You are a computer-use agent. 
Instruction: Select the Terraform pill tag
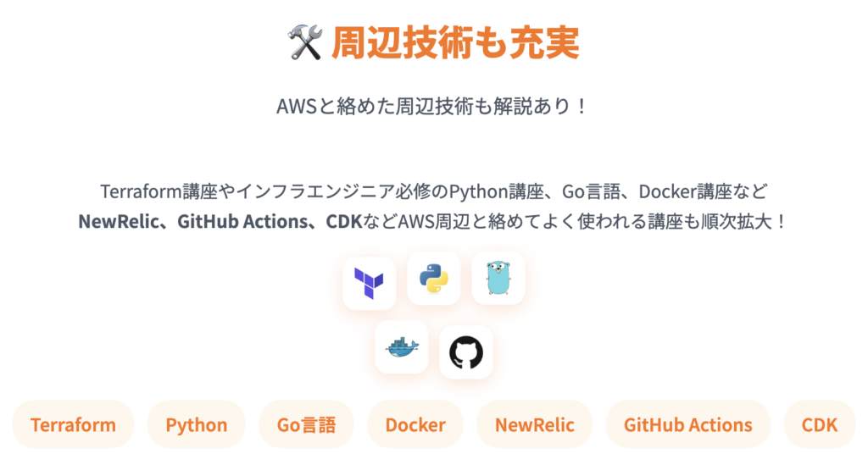[73, 424]
